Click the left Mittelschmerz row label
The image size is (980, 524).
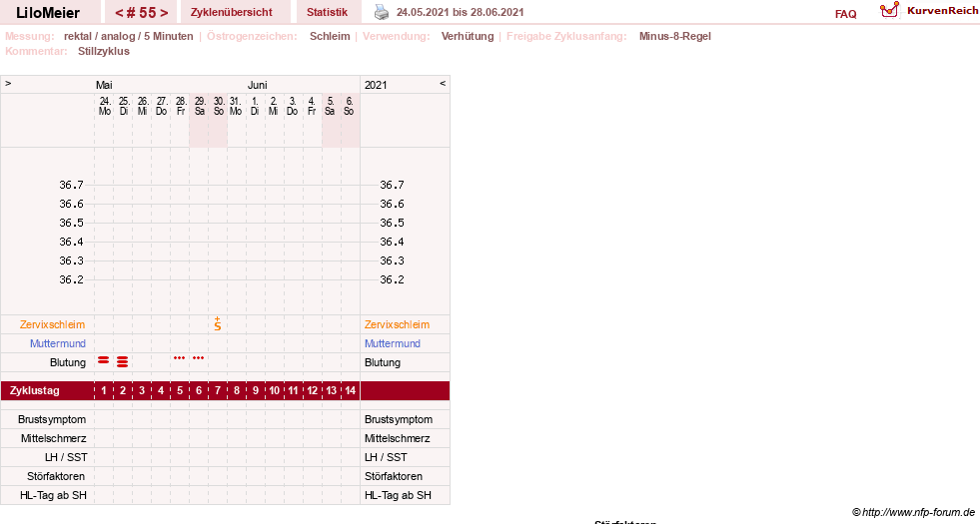(x=53, y=438)
